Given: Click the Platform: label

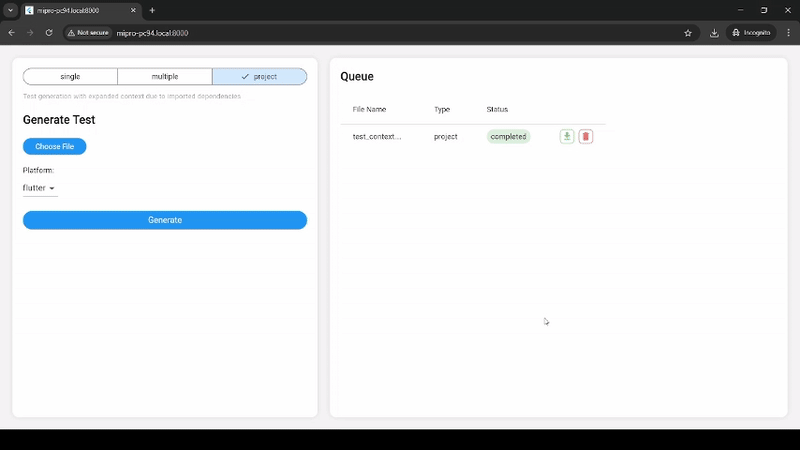Looking at the screenshot, I should pos(38,170).
